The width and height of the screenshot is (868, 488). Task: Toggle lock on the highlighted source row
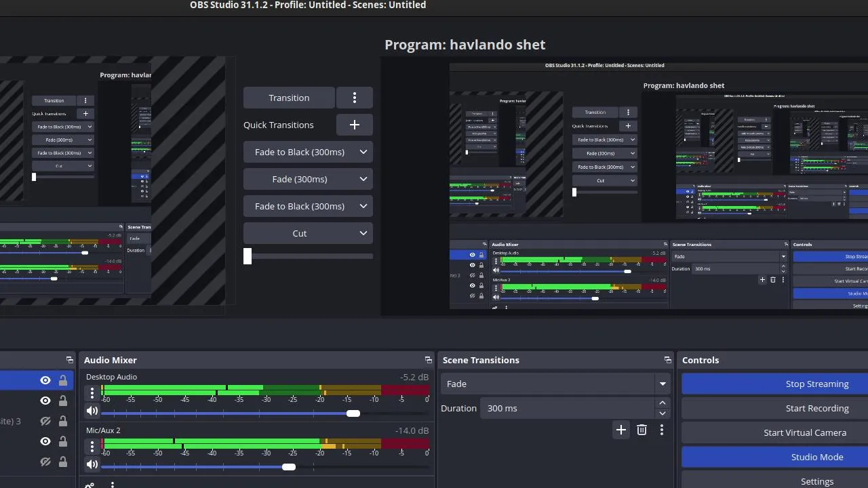tap(63, 380)
